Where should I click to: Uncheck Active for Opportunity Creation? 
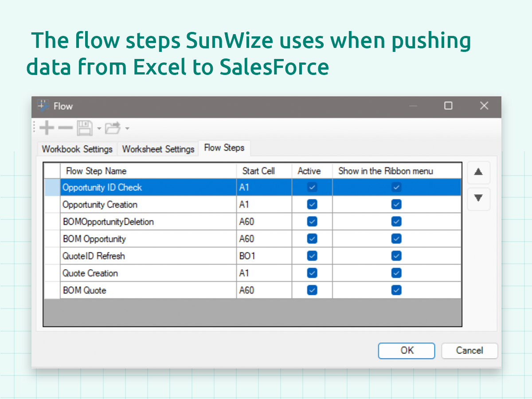click(312, 204)
